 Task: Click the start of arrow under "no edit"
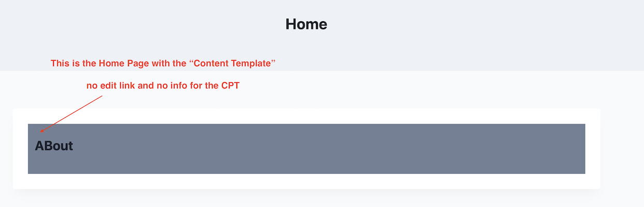[103, 96]
